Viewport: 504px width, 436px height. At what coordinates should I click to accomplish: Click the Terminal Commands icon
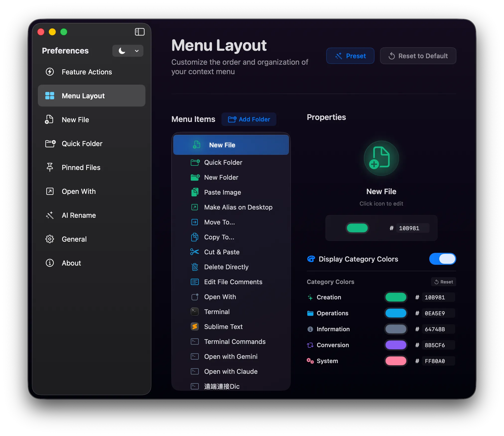coord(194,341)
